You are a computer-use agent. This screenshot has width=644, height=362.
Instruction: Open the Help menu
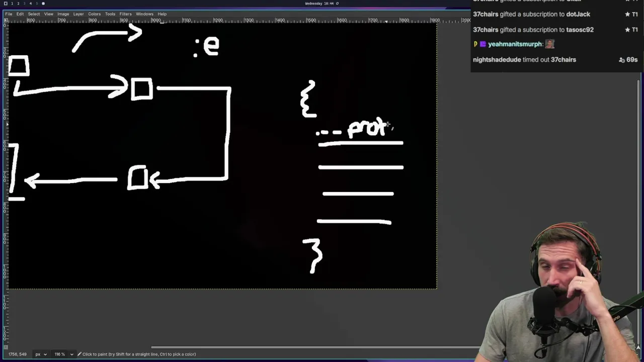pyautogui.click(x=162, y=14)
